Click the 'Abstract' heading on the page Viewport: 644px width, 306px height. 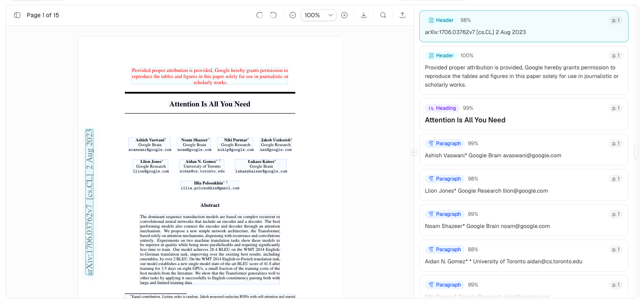click(210, 205)
